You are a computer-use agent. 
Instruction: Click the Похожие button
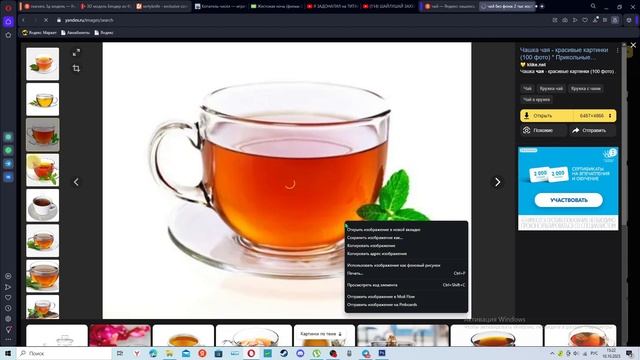[x=542, y=131]
